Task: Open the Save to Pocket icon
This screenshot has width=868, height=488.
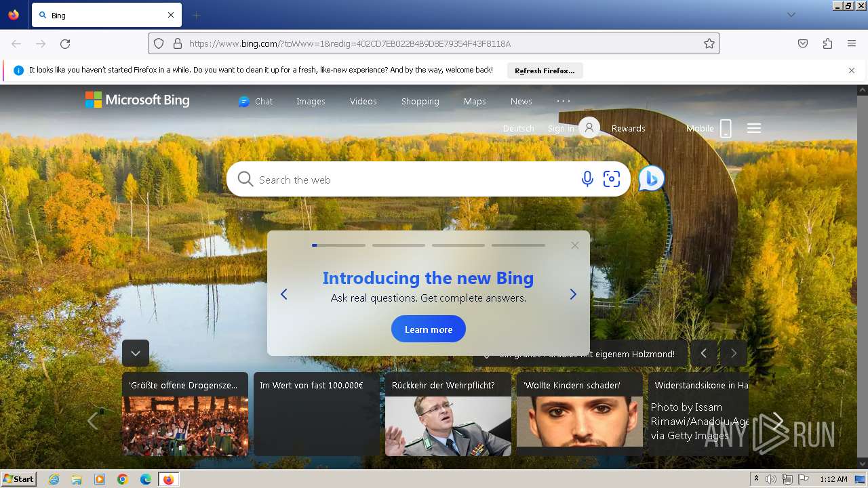Action: click(803, 43)
